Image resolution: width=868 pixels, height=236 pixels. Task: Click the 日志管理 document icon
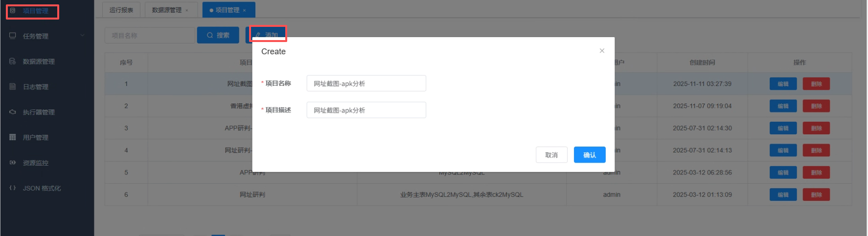[13, 86]
